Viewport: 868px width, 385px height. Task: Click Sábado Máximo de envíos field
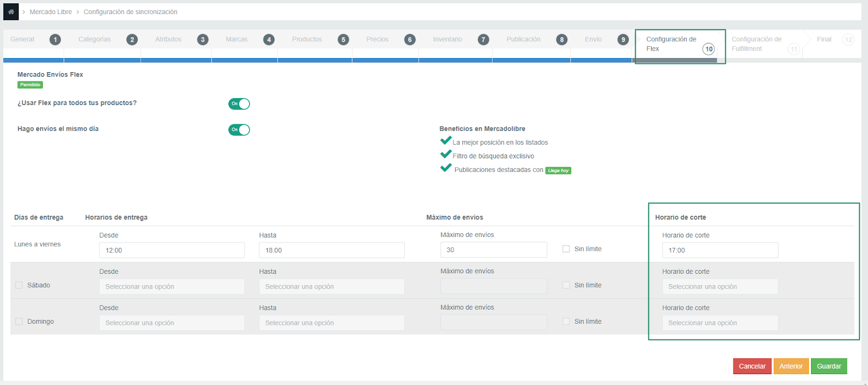point(494,286)
